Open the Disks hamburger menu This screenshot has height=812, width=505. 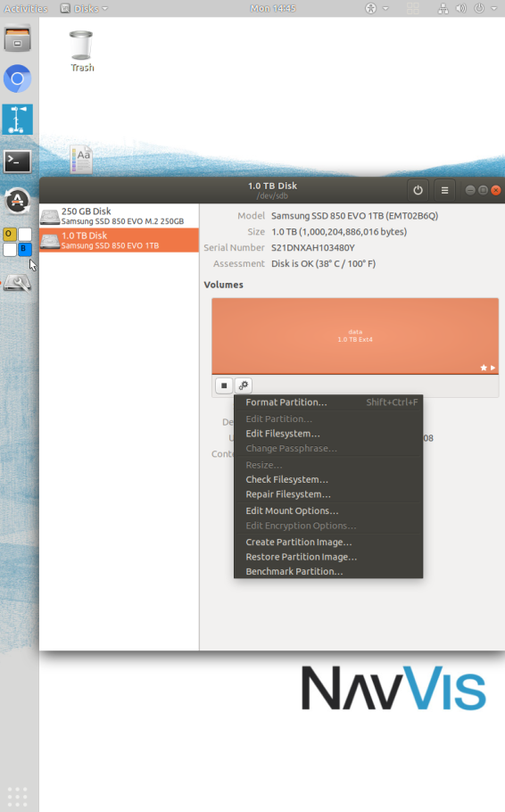444,190
